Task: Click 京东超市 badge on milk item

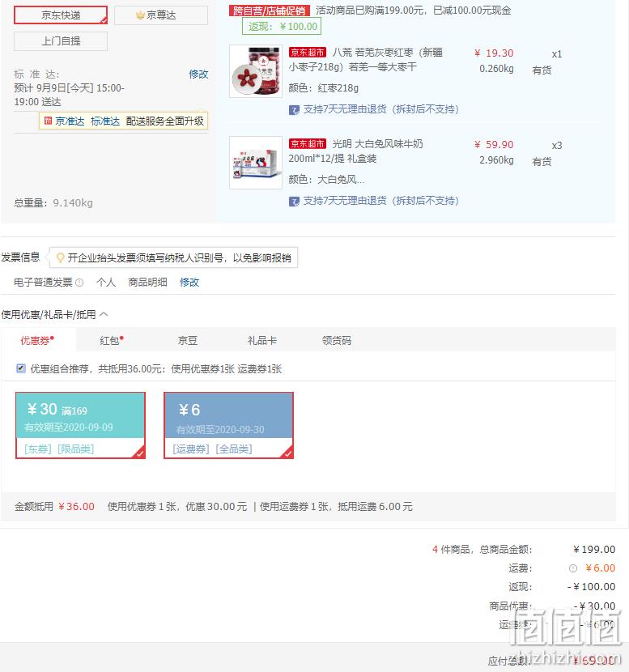Action: click(x=308, y=143)
